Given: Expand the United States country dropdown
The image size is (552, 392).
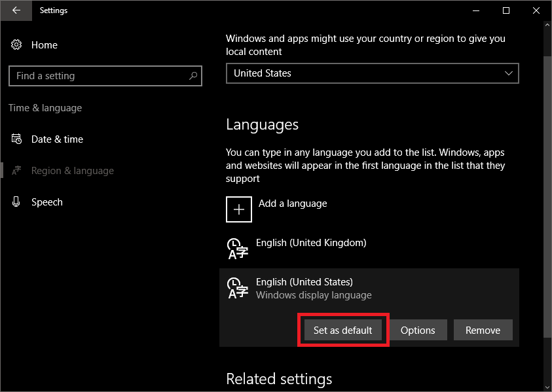Looking at the screenshot, I should tap(372, 73).
